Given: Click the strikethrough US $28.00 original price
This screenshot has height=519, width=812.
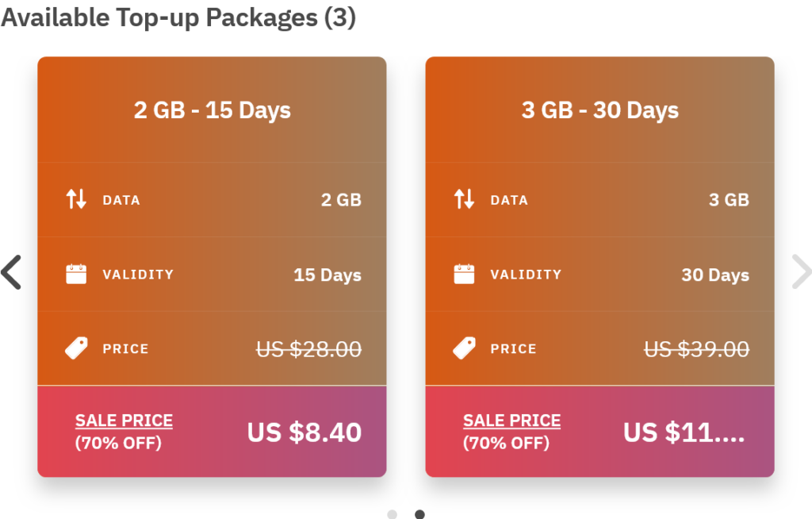Looking at the screenshot, I should [x=308, y=348].
